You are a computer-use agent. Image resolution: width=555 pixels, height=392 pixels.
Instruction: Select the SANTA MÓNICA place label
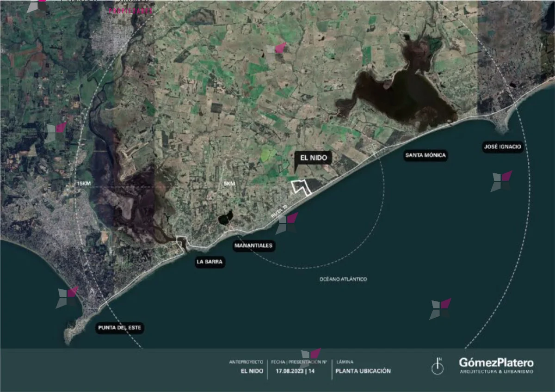(425, 155)
